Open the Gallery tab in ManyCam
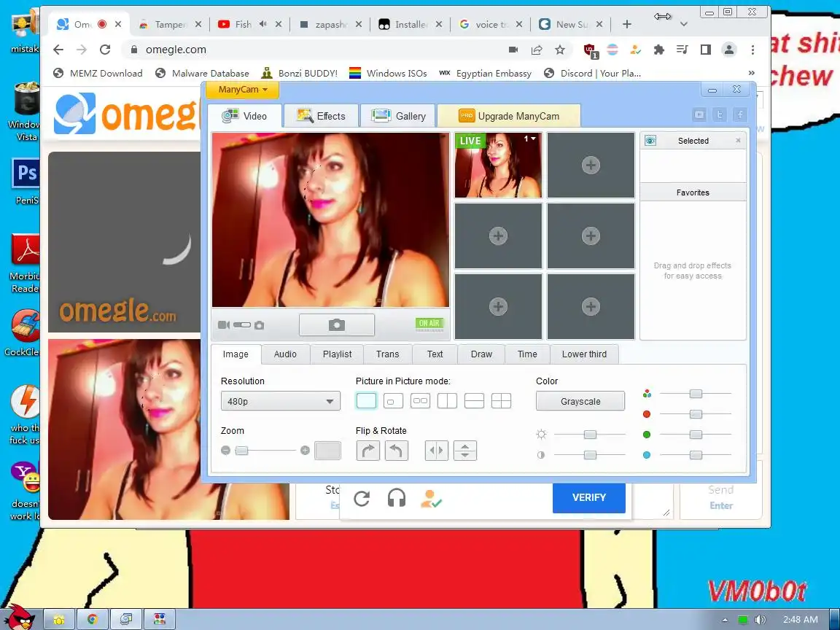 pos(398,116)
